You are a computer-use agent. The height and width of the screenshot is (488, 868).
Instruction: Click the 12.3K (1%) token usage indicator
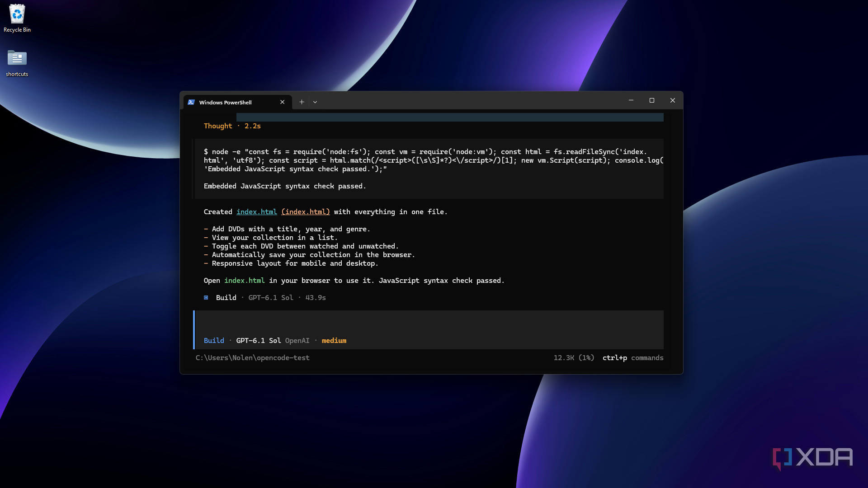tap(574, 358)
